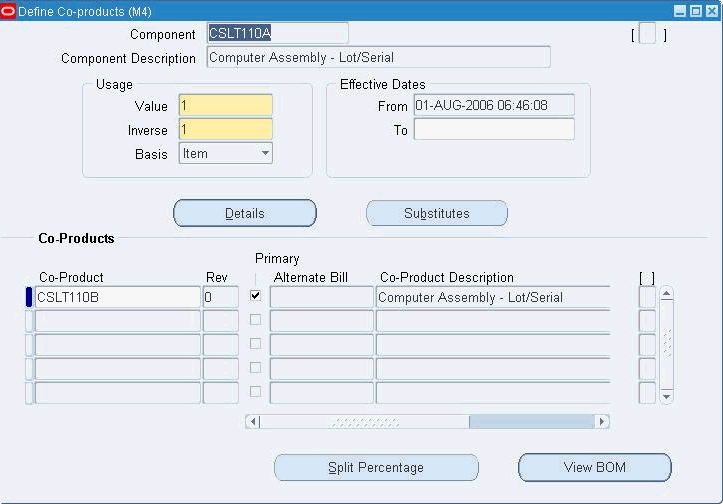723x504 pixels.
Task: Click the vertical scrollbar down arrow
Action: (666, 397)
